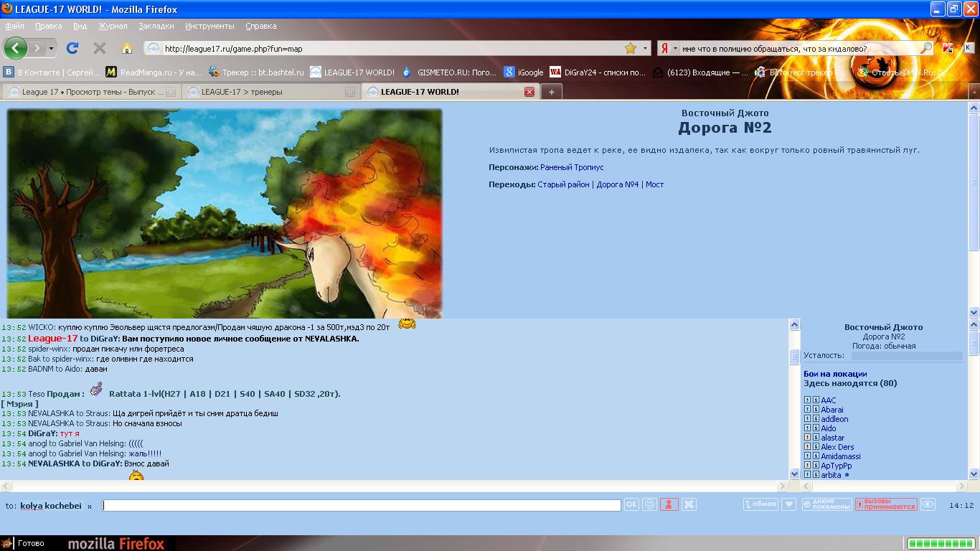This screenshot has width=980, height=551.
Task: Click the Stop loading X icon
Action: 100,48
